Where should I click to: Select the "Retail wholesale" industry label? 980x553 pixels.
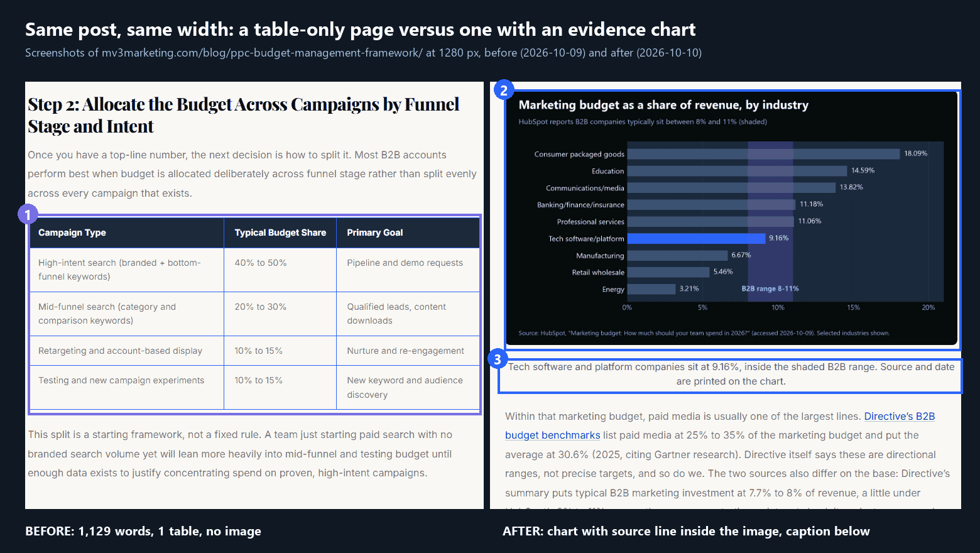[x=598, y=273]
